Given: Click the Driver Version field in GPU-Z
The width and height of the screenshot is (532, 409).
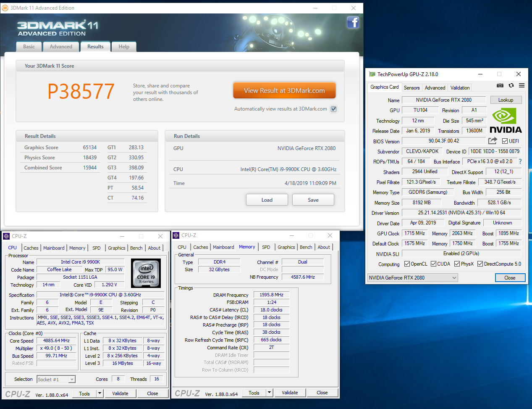Looking at the screenshot, I should click(x=461, y=213).
